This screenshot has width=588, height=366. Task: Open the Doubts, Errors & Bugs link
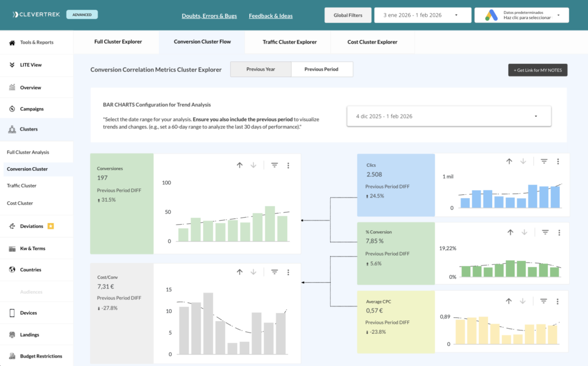coord(209,16)
